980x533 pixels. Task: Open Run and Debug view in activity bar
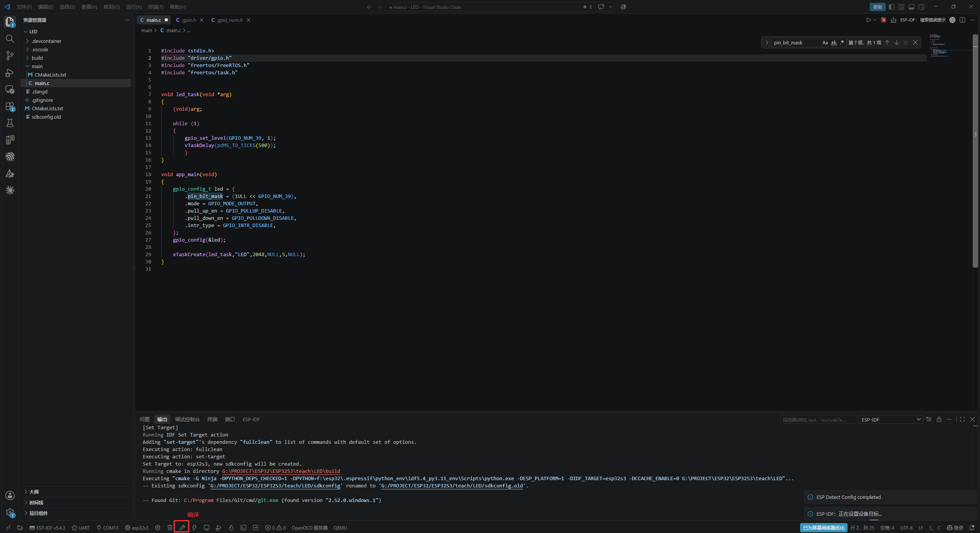coord(10,72)
